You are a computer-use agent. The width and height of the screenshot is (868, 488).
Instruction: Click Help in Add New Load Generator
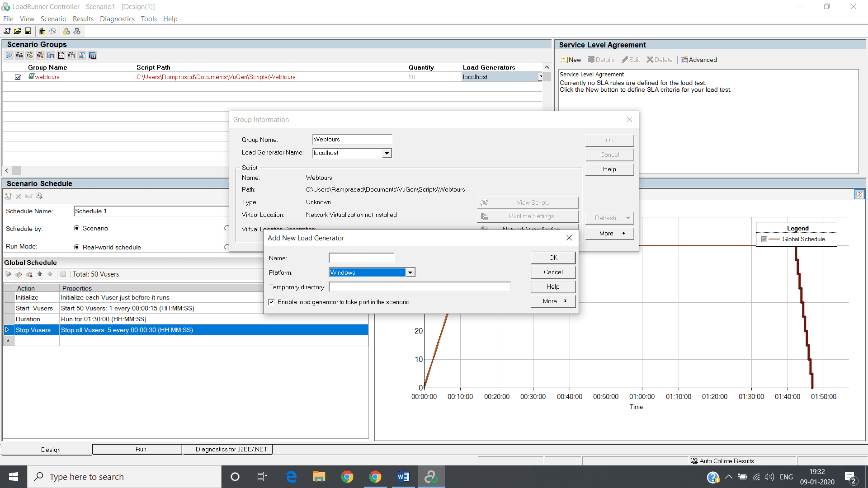[553, 286]
